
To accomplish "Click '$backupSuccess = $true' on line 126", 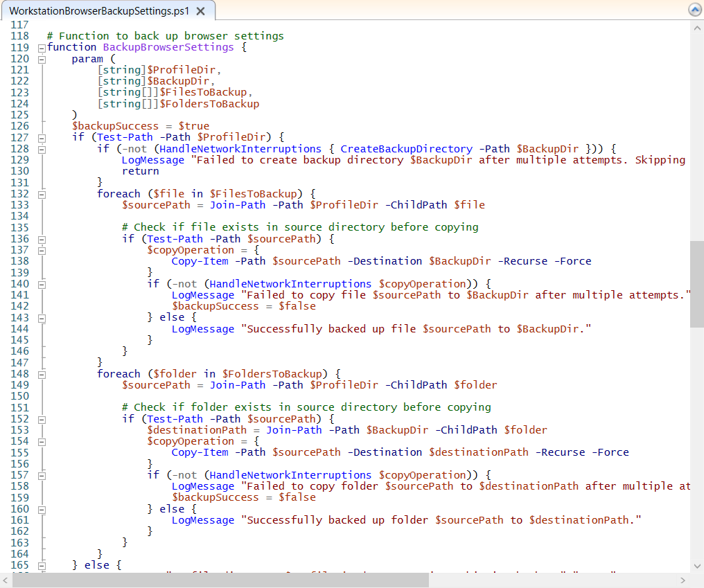I will 141,126.
